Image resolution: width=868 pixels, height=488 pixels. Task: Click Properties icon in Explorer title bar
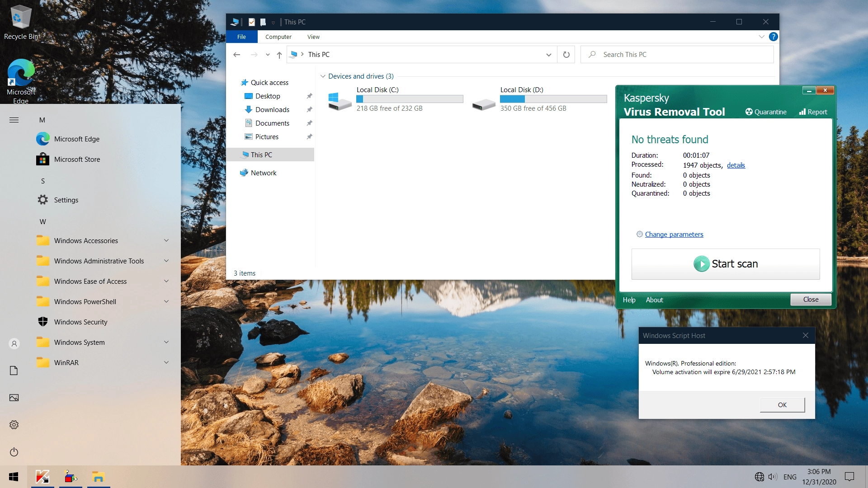tap(252, 22)
